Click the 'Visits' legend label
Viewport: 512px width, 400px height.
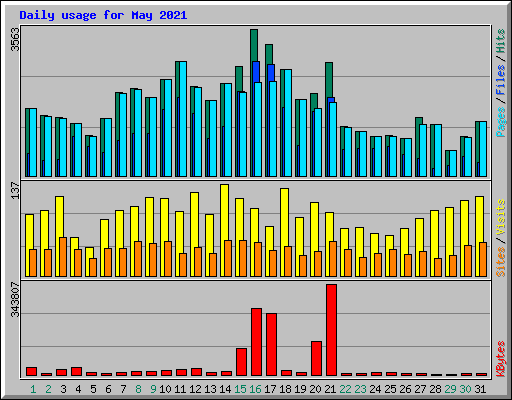(x=500, y=218)
